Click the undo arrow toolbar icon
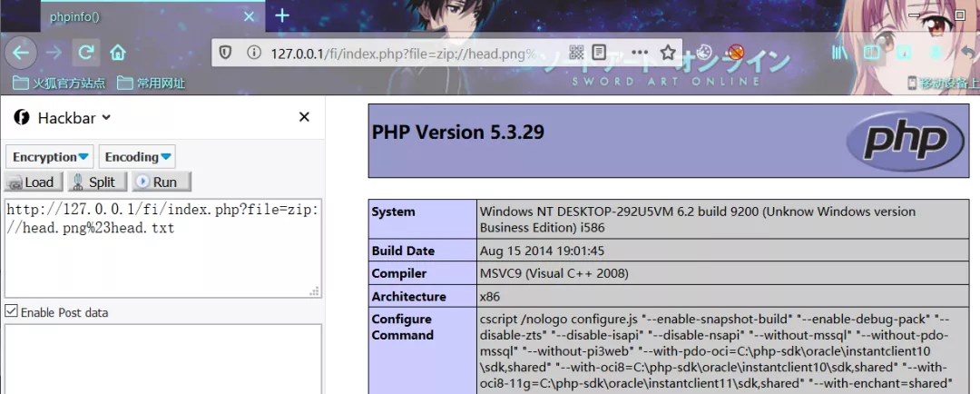The image size is (980, 394). point(969,53)
